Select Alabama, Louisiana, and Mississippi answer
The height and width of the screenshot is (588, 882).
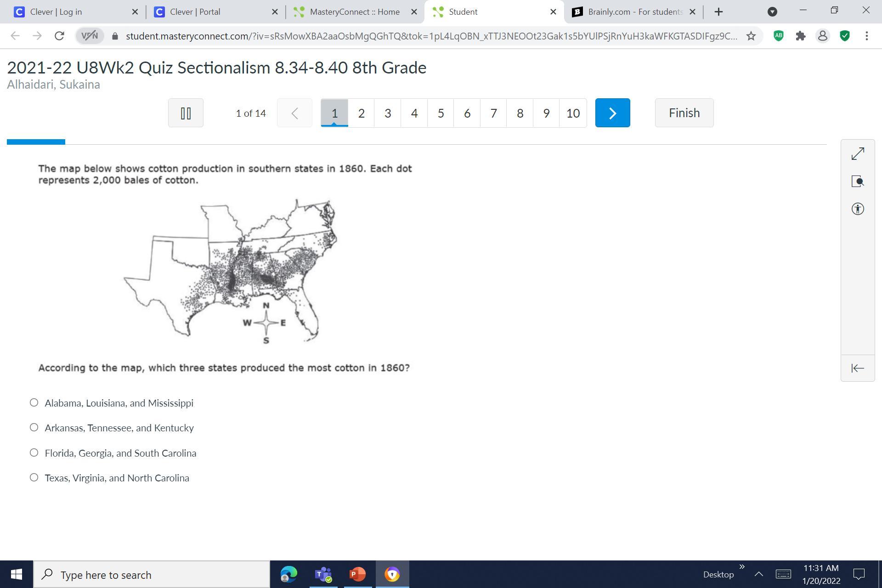[34, 403]
